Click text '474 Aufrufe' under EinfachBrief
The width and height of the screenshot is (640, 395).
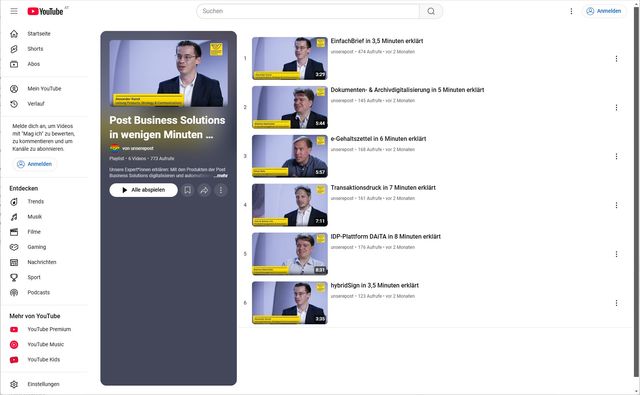(x=370, y=52)
